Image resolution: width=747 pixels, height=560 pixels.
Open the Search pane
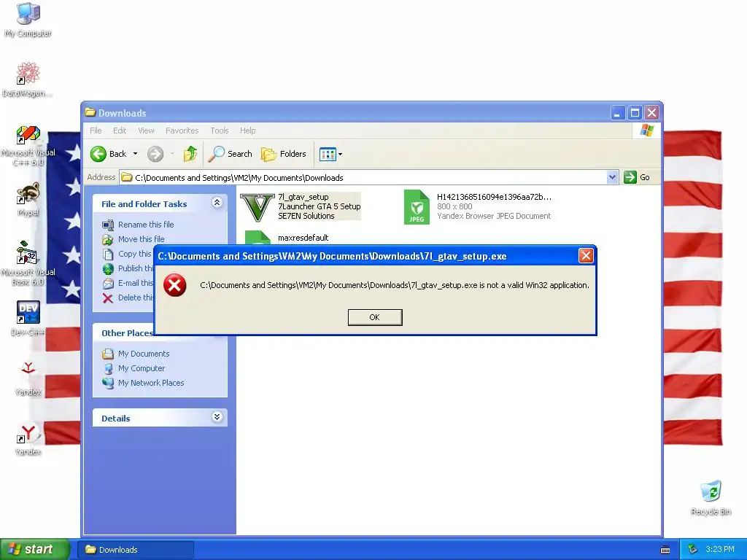pos(230,154)
